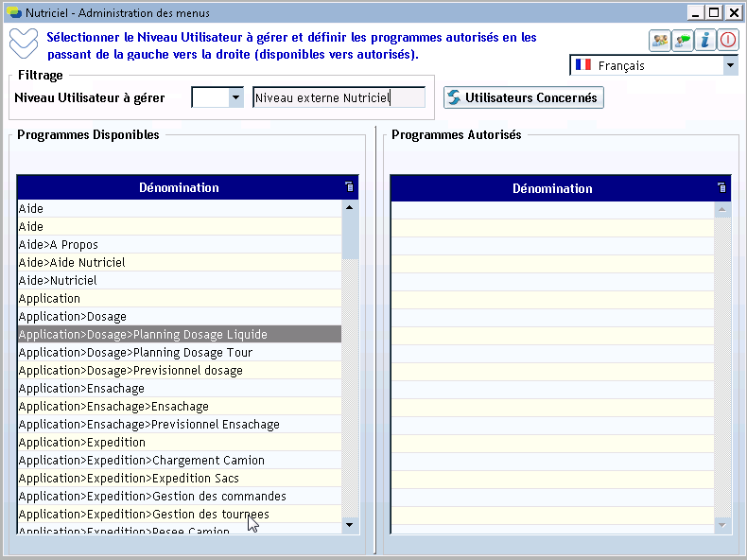Viewport: 747px width, 560px height.
Task: Select the 'Aide>Aide Nutriciel' row
Action: coord(179,263)
